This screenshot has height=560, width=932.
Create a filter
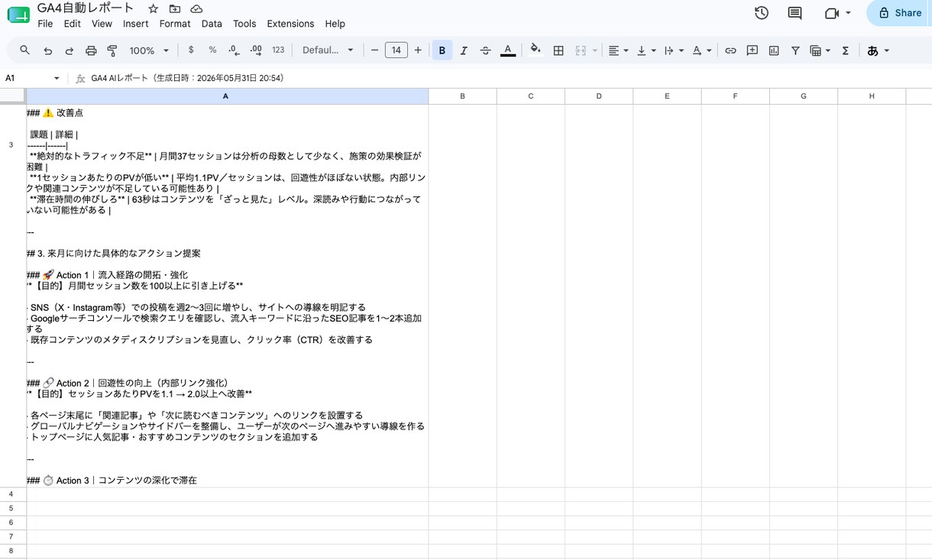[x=795, y=50]
